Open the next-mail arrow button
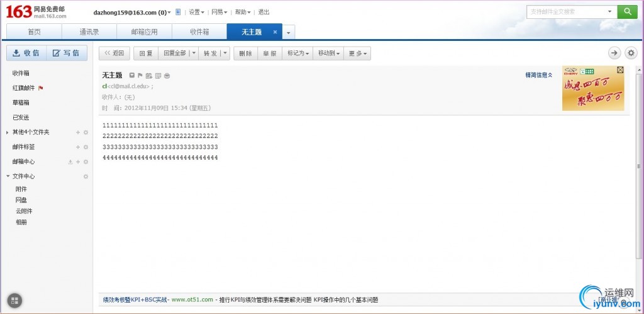Screen dimensions: 644x314 (614, 53)
